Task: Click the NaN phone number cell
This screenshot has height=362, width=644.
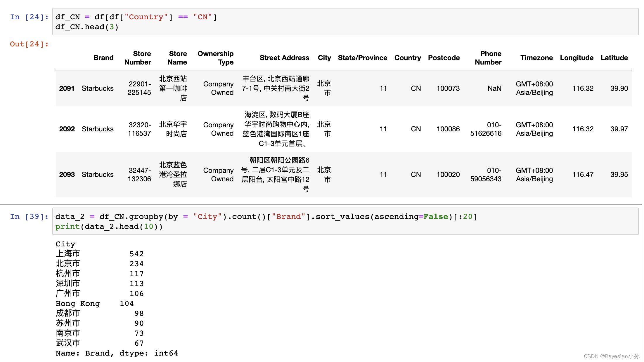Action: tap(494, 88)
